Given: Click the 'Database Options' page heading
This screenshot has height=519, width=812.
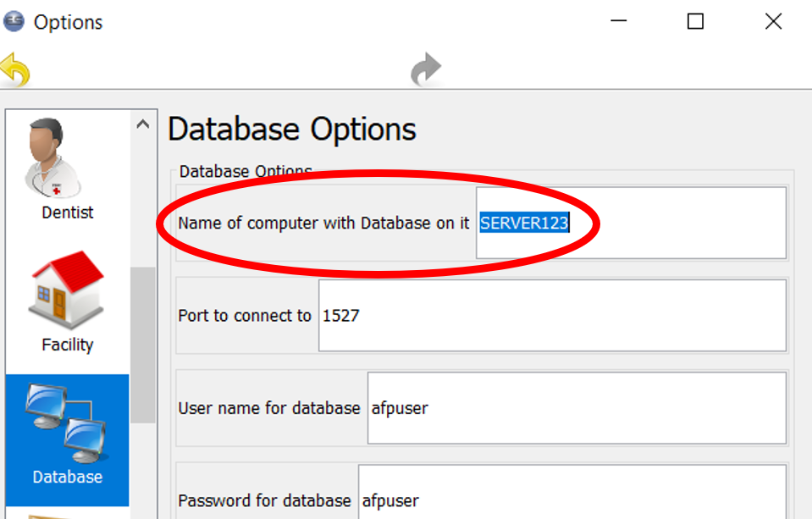Looking at the screenshot, I should 292,130.
